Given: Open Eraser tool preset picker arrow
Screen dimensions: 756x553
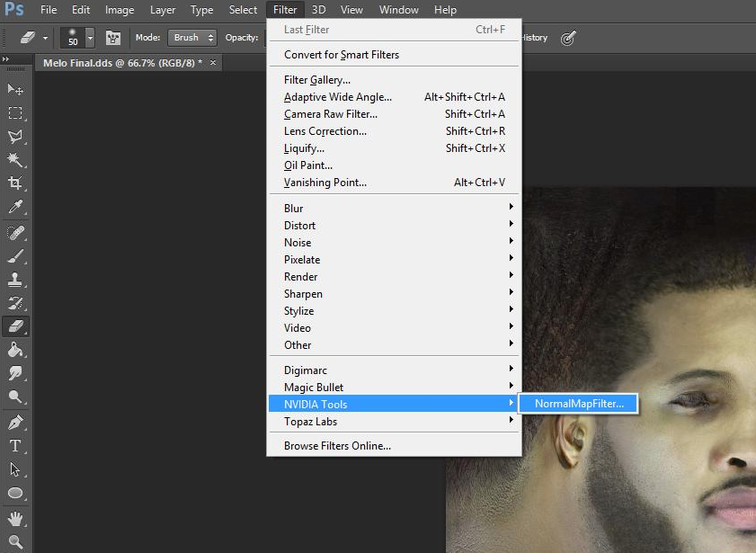Looking at the screenshot, I should tap(45, 38).
